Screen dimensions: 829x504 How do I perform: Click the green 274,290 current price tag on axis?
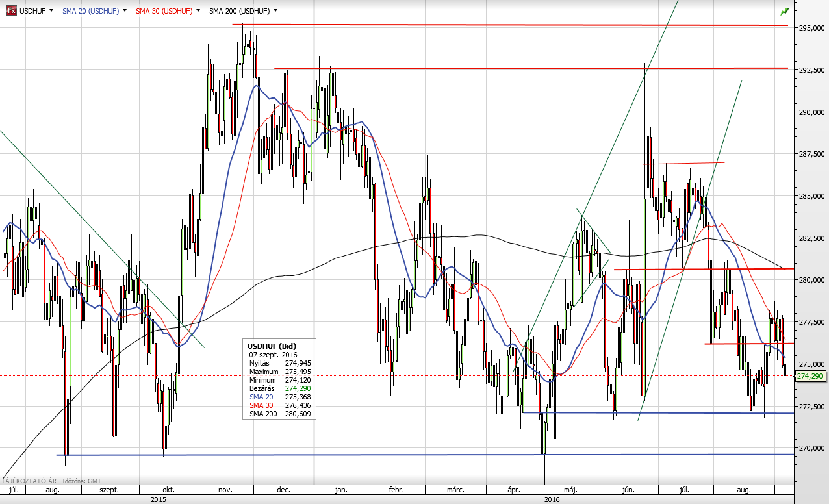click(810, 376)
